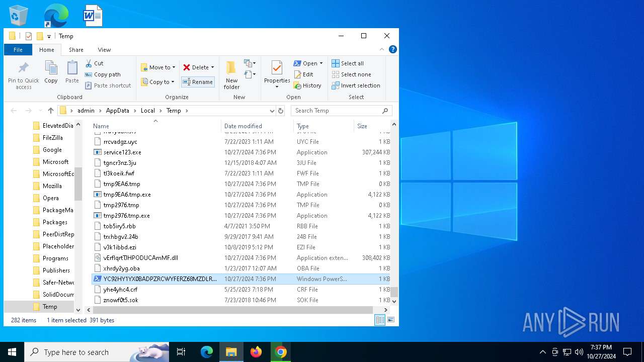Select the service123.exe file
This screenshot has width=644, height=362.
click(x=122, y=152)
